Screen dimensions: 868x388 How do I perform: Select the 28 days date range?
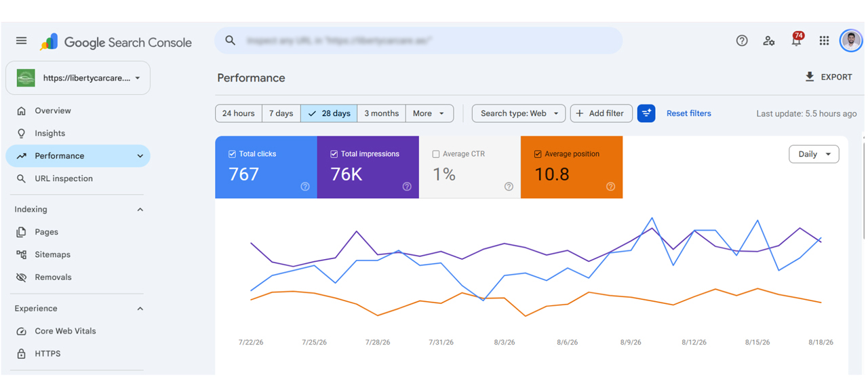tap(330, 113)
